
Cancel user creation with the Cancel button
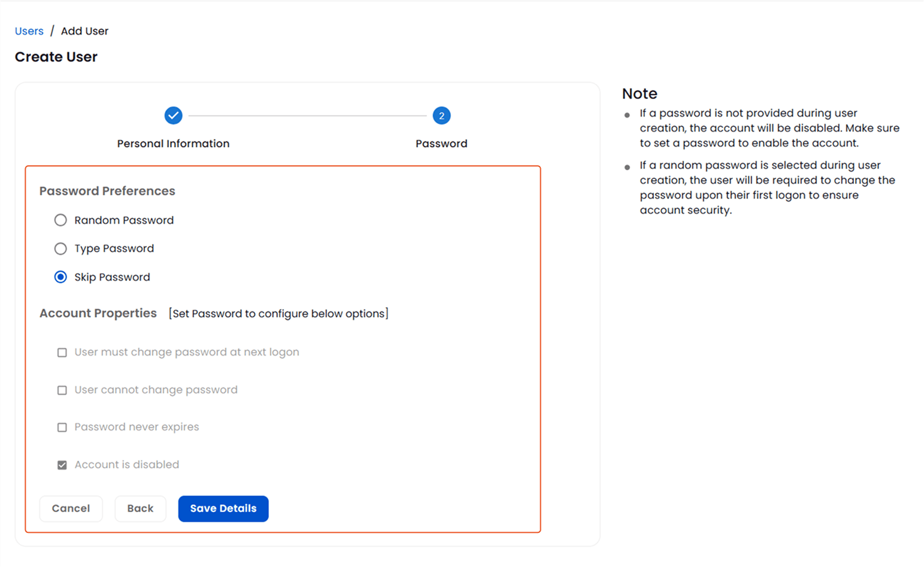click(71, 508)
